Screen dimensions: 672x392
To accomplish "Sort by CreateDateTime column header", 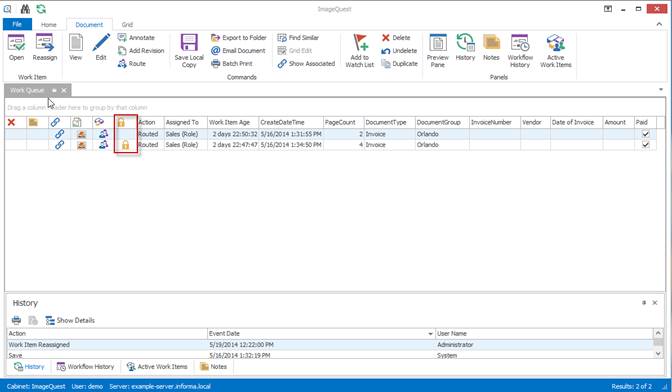I will coord(291,123).
